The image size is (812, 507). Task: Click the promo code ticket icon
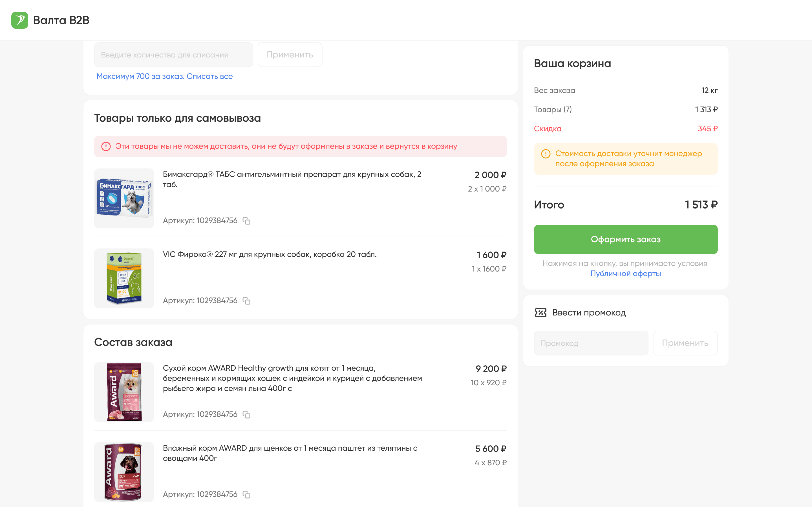coord(540,313)
